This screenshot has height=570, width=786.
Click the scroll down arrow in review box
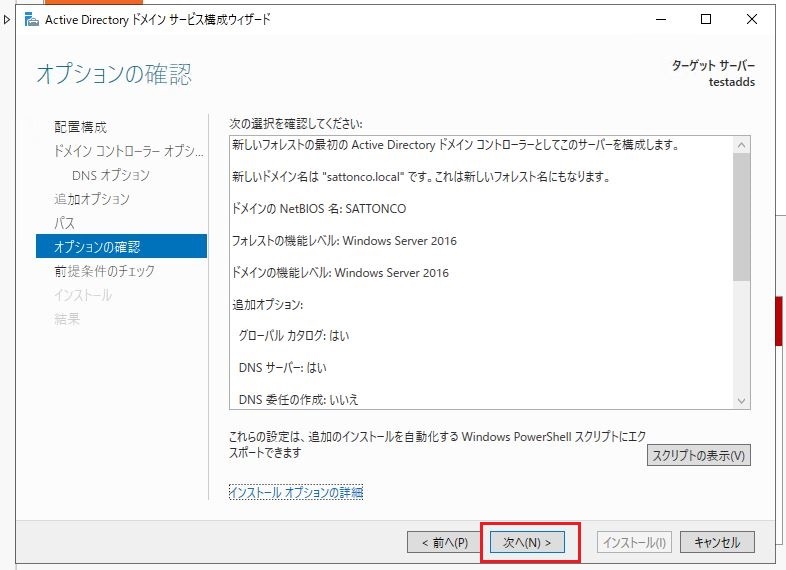[x=741, y=401]
